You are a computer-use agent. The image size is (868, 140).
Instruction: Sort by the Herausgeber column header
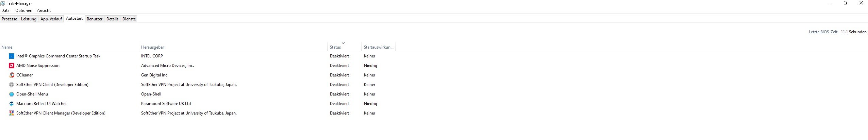(x=233, y=47)
